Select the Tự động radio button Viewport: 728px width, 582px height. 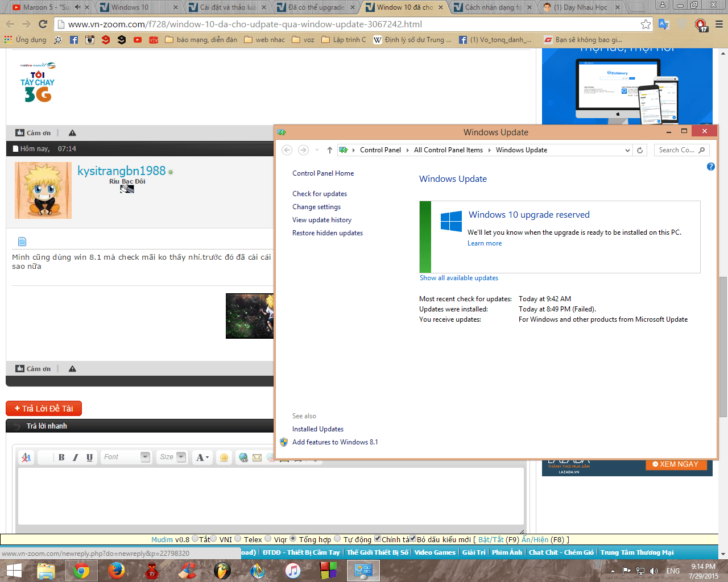[x=337, y=539]
